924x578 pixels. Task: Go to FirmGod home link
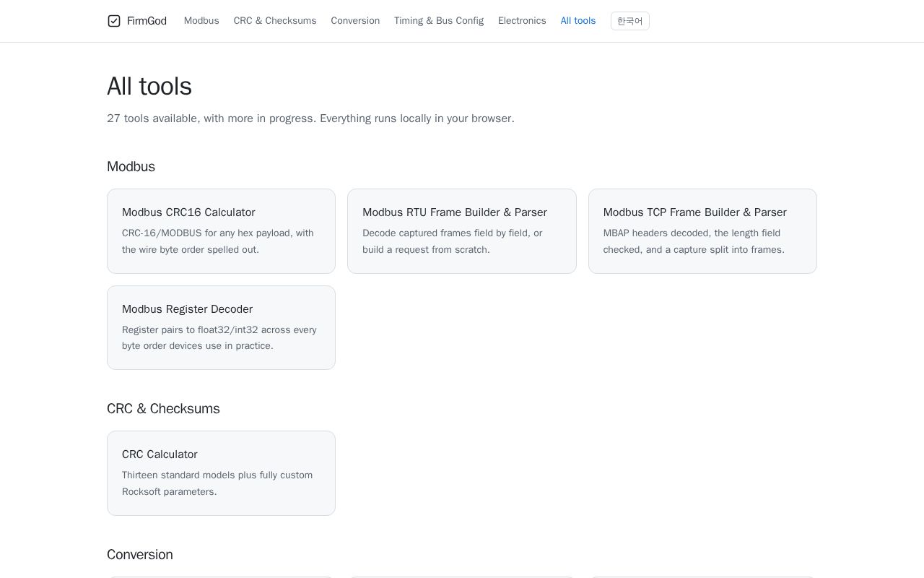[137, 21]
